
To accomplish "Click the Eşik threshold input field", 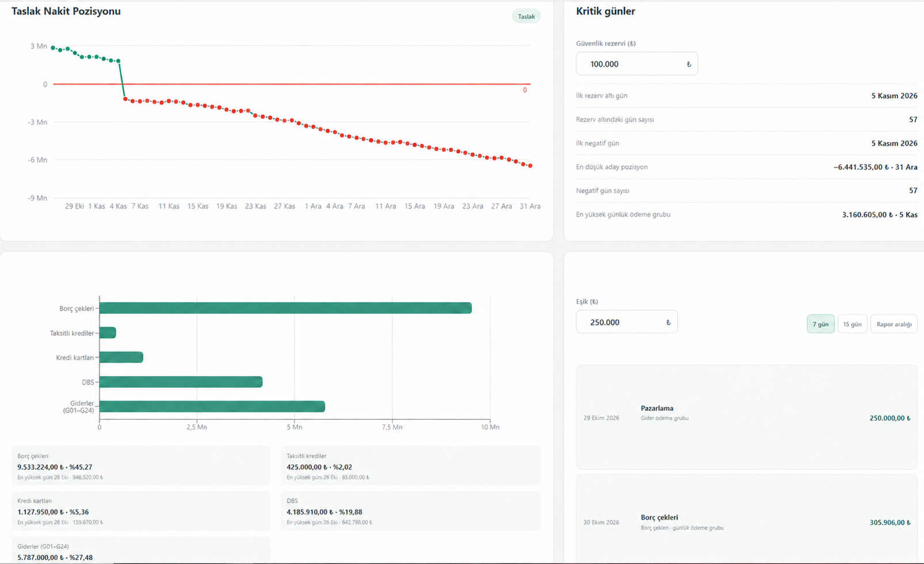I will [x=626, y=322].
